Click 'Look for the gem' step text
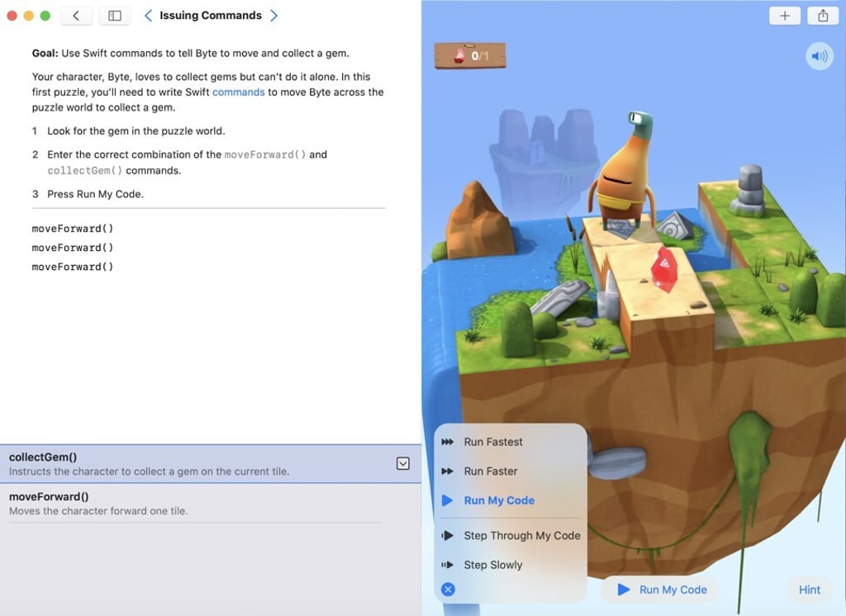This screenshot has width=846, height=616. pos(136,131)
